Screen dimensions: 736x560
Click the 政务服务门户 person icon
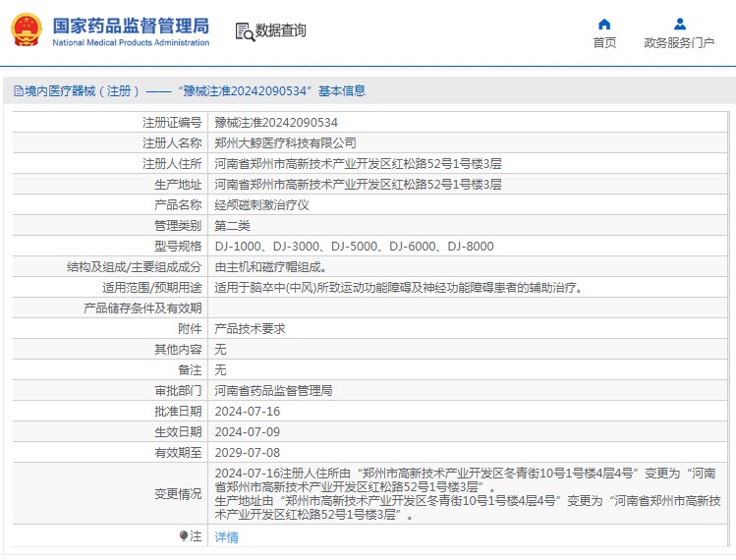(x=679, y=24)
